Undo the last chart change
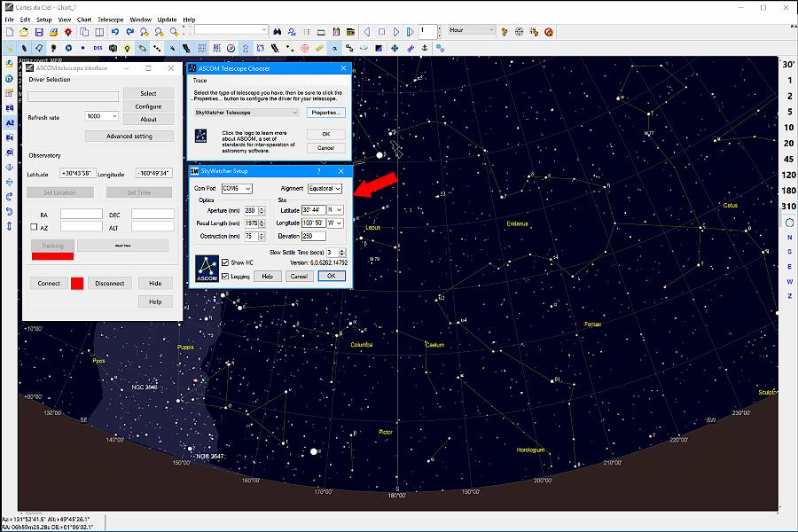Image resolution: width=798 pixels, height=532 pixels. [x=115, y=32]
